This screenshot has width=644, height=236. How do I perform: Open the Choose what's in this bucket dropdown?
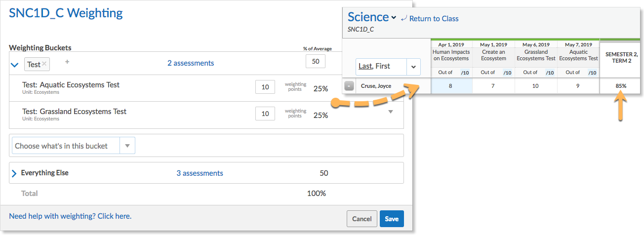[73, 146]
